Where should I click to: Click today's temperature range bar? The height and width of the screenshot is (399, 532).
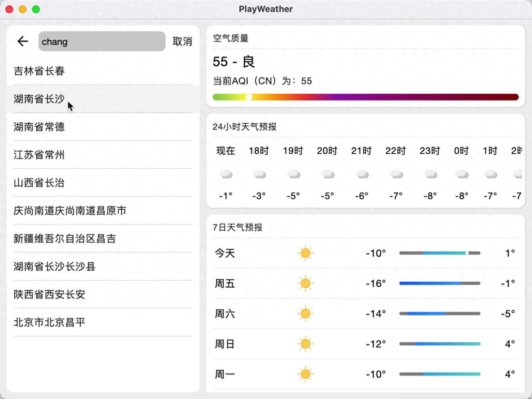pos(440,253)
